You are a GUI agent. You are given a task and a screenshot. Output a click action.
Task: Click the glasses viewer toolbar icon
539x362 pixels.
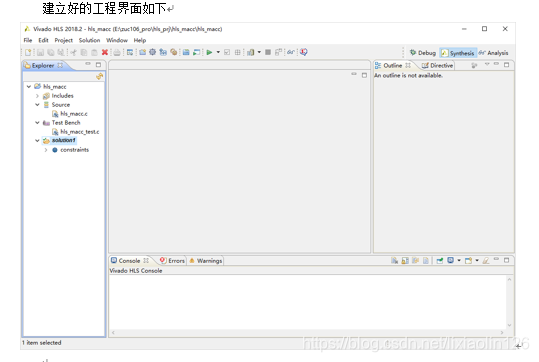coord(291,52)
